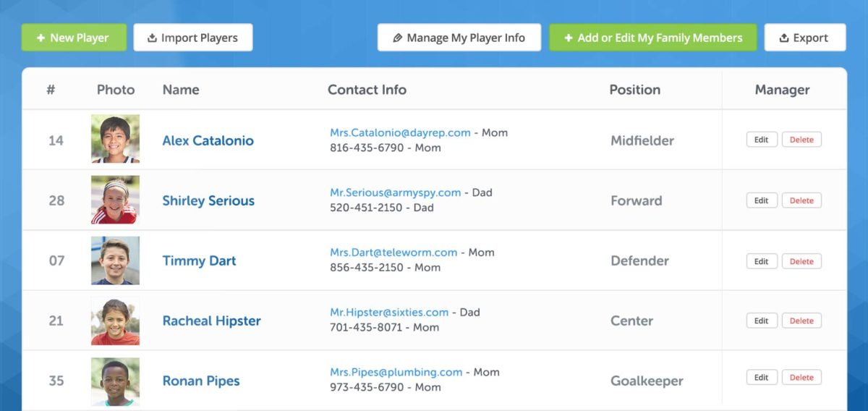Click the Mr.Serious@armyspy.com email link
The image size is (868, 411).
click(395, 192)
